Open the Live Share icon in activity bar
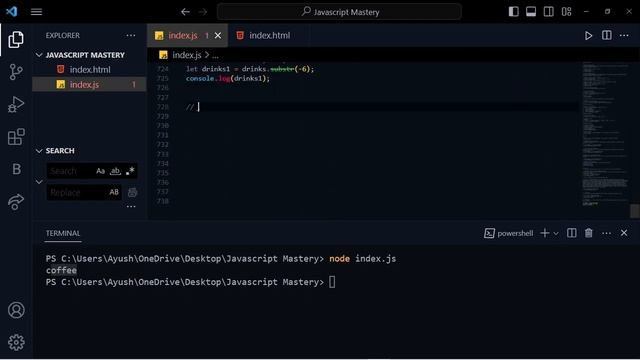 click(16, 202)
